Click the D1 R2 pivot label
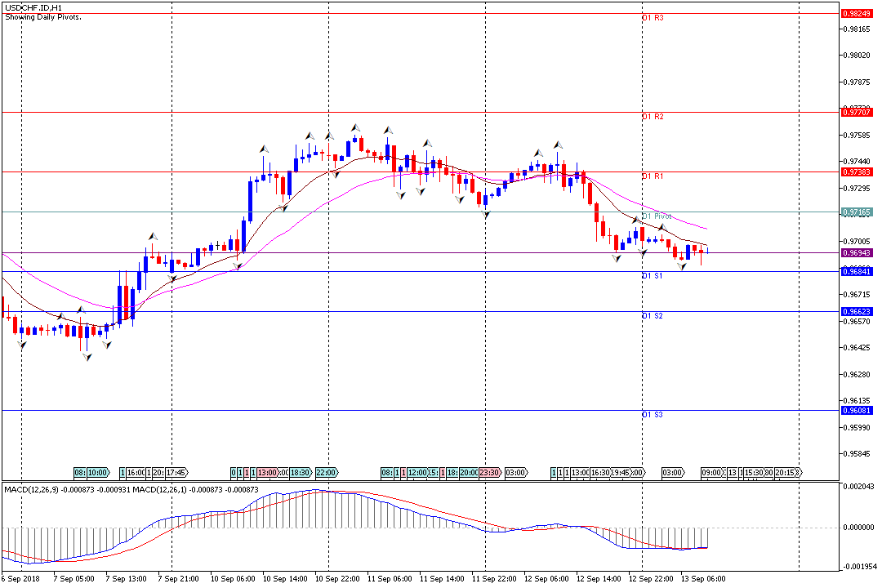 (x=653, y=117)
